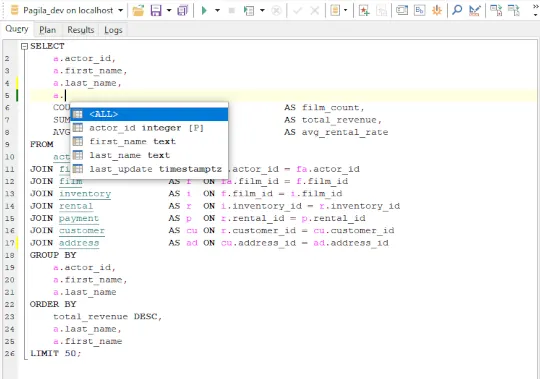
Task: Open the Pagila_dev on localhost connection dropdown
Action: click(x=121, y=11)
